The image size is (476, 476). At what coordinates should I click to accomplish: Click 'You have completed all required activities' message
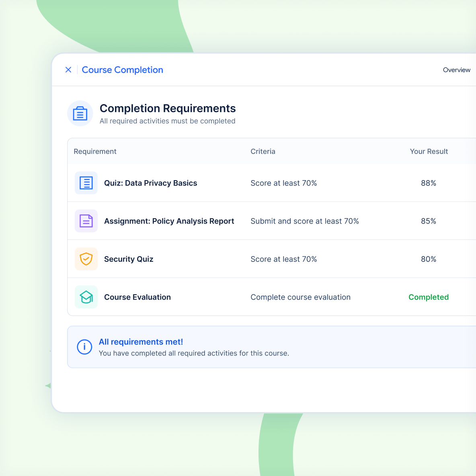194,353
